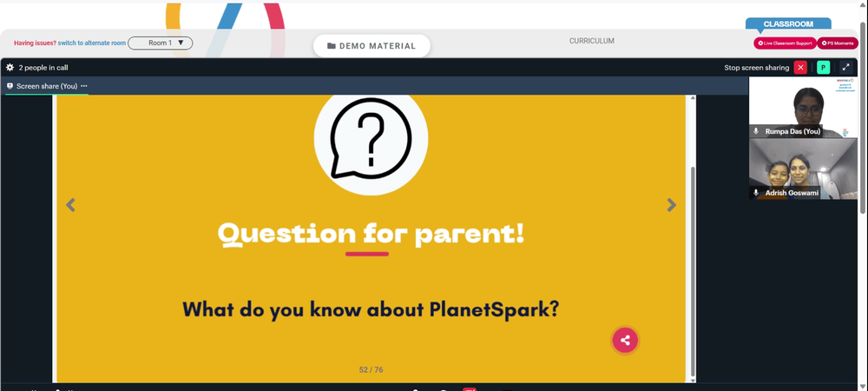The height and width of the screenshot is (391, 868).
Task: Open the DEMO MATERIAL tab
Action: click(x=372, y=46)
